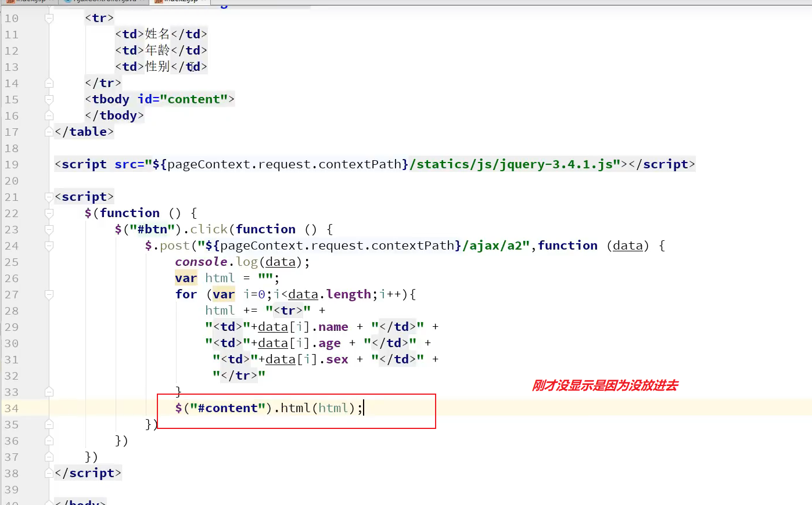Viewport: 812px width, 505px height.
Task: Click the click method call on line 23
Action: [209, 229]
